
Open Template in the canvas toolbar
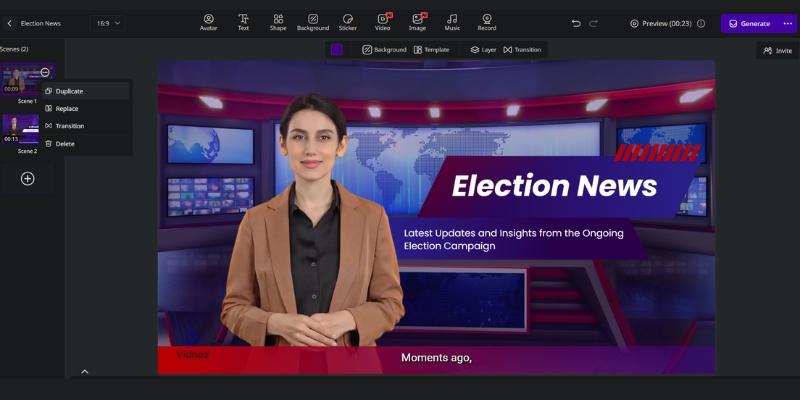coord(432,49)
